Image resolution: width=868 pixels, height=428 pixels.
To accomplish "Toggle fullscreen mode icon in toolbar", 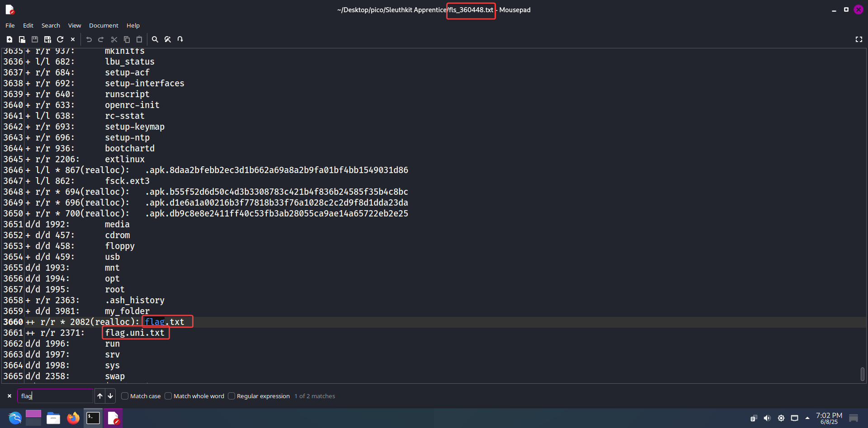I will (x=859, y=39).
